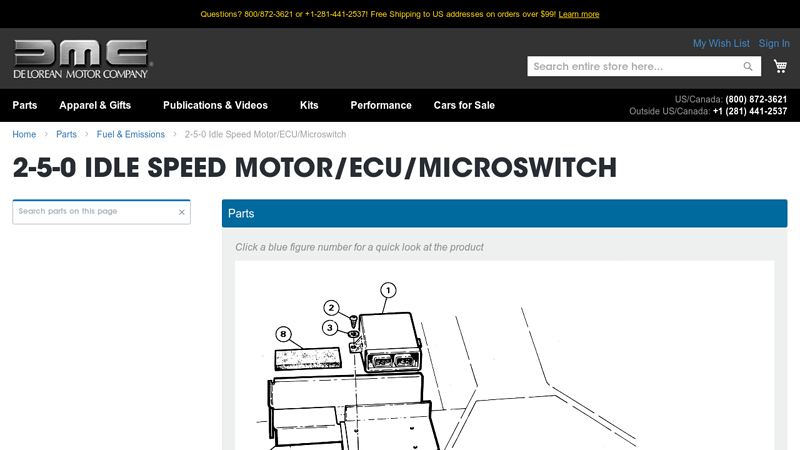Open the Apparel & Gifts menu
The width and height of the screenshot is (800, 450).
(95, 105)
